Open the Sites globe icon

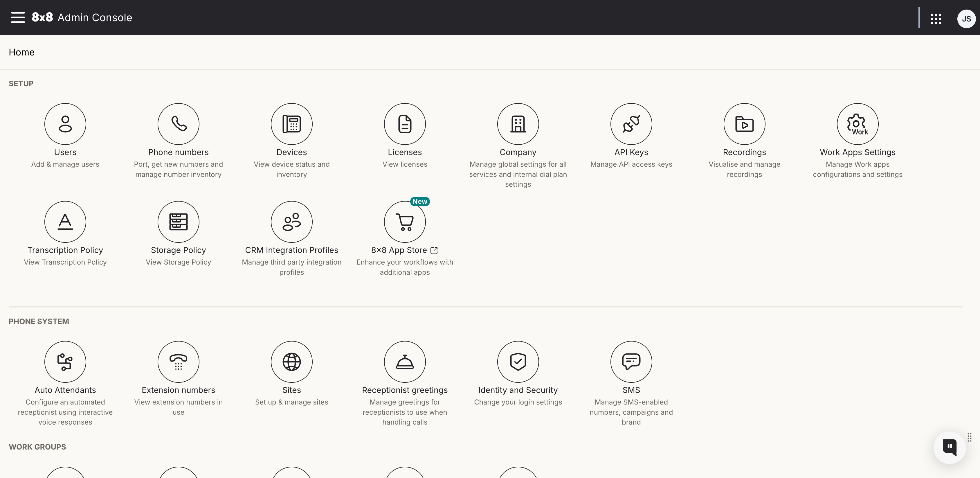[x=291, y=362]
